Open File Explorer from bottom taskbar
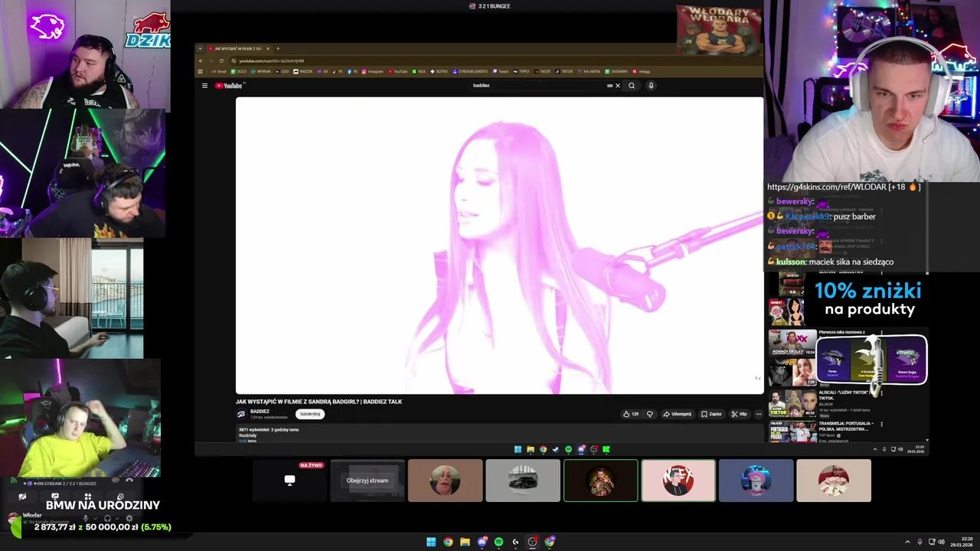The height and width of the screenshot is (551, 980). [x=465, y=542]
